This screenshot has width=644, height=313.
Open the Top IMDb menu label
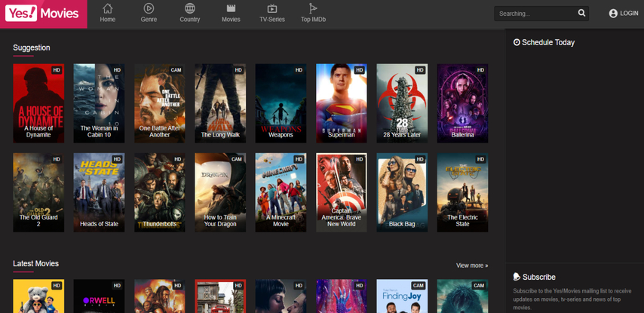coord(314,20)
